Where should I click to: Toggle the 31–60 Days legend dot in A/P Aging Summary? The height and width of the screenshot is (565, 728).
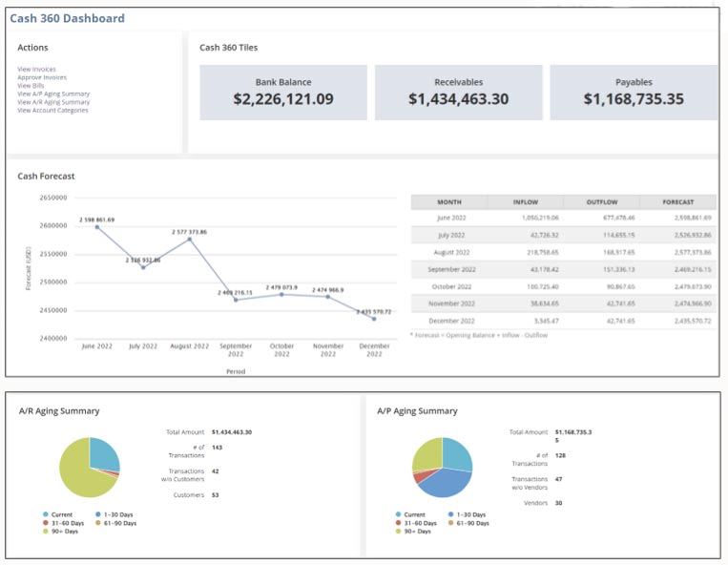pyautogui.click(x=398, y=523)
